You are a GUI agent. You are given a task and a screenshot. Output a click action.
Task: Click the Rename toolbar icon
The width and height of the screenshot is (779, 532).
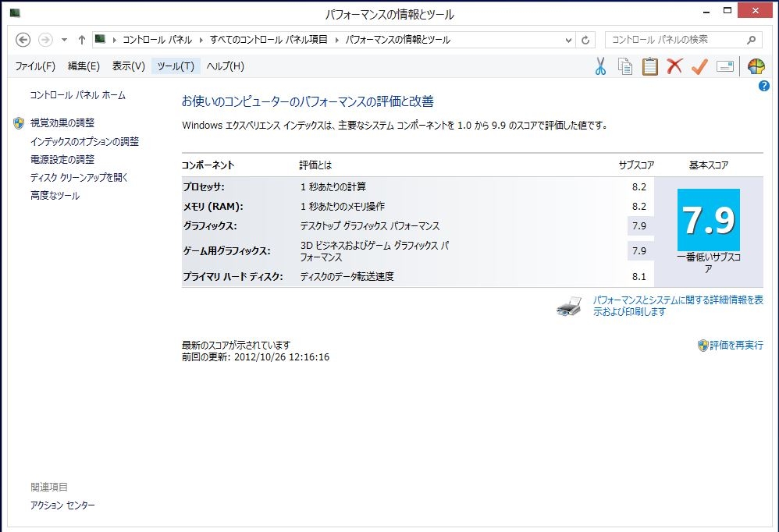coord(725,66)
